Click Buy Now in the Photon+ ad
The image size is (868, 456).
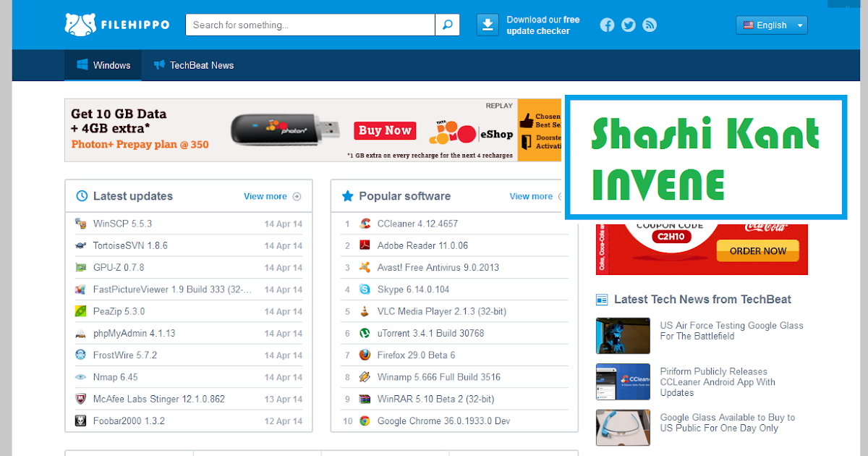tap(385, 131)
